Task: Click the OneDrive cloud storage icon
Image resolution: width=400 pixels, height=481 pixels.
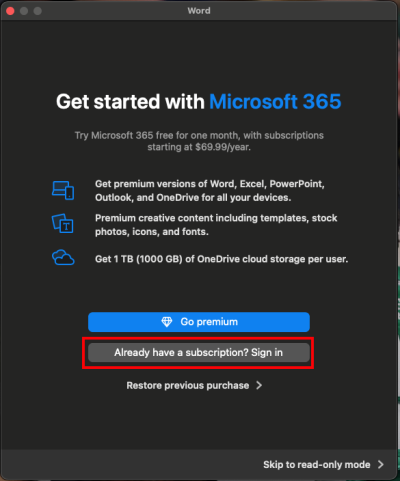Action: tap(63, 258)
